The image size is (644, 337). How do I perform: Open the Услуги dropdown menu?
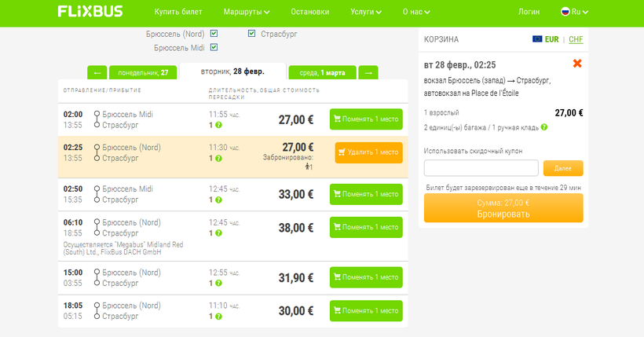[x=366, y=12]
